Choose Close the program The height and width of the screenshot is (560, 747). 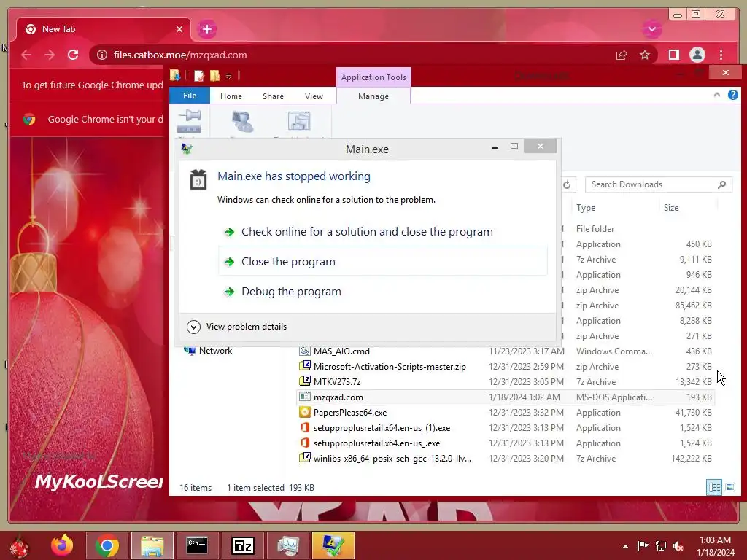point(382,261)
